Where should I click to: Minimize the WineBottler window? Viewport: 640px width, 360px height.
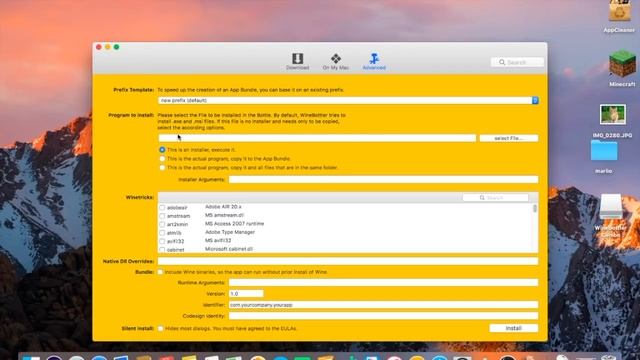tap(108, 47)
